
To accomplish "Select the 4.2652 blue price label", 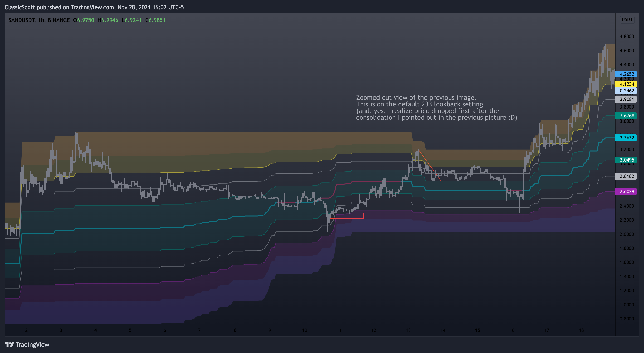I will coord(626,74).
